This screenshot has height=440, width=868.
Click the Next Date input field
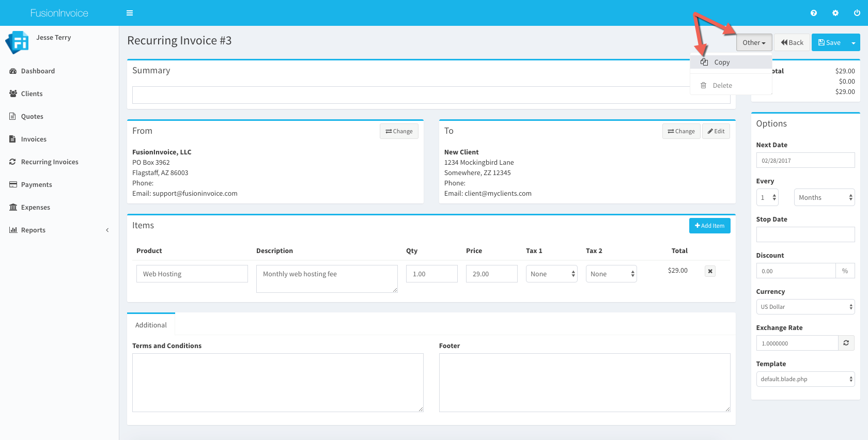coord(805,161)
